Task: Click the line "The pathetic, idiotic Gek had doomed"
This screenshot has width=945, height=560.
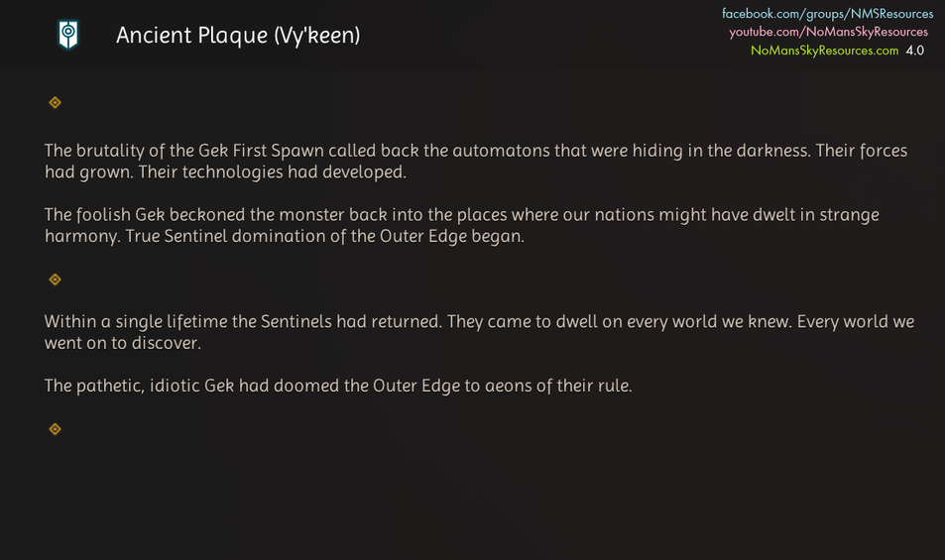Action: point(337,386)
